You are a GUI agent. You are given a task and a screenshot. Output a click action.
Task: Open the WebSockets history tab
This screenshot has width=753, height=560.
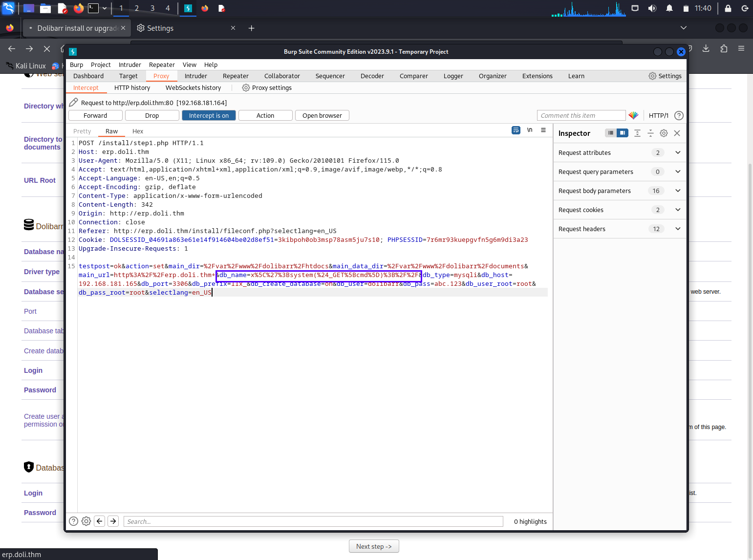click(193, 87)
